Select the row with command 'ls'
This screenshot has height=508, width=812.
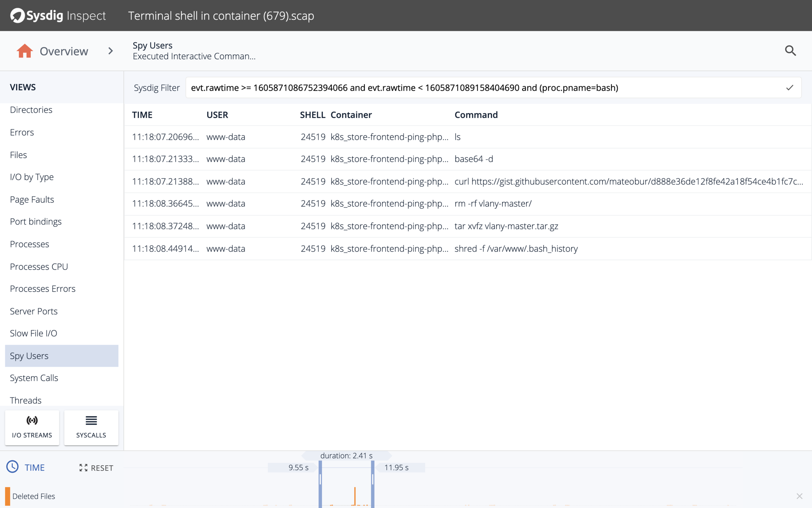click(468, 137)
